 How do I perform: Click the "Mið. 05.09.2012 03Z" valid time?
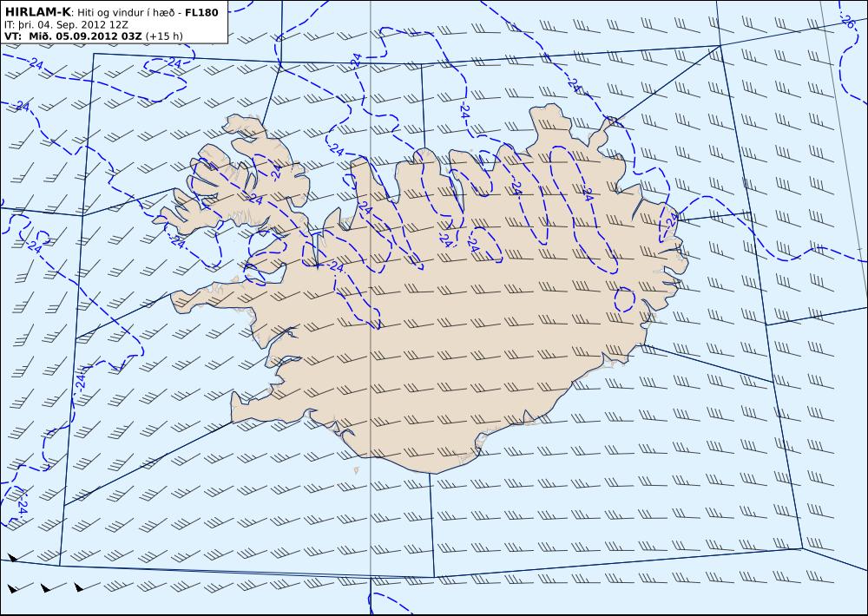point(85,36)
